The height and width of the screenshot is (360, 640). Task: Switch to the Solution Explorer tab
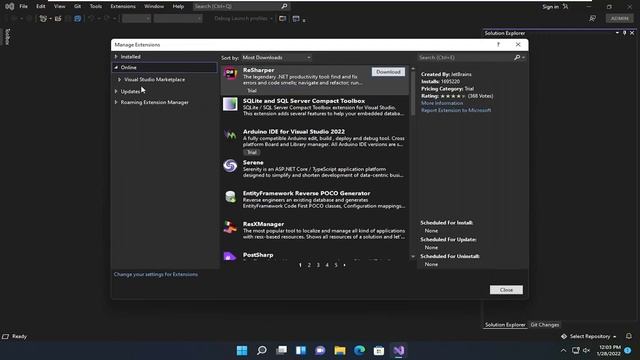click(505, 325)
